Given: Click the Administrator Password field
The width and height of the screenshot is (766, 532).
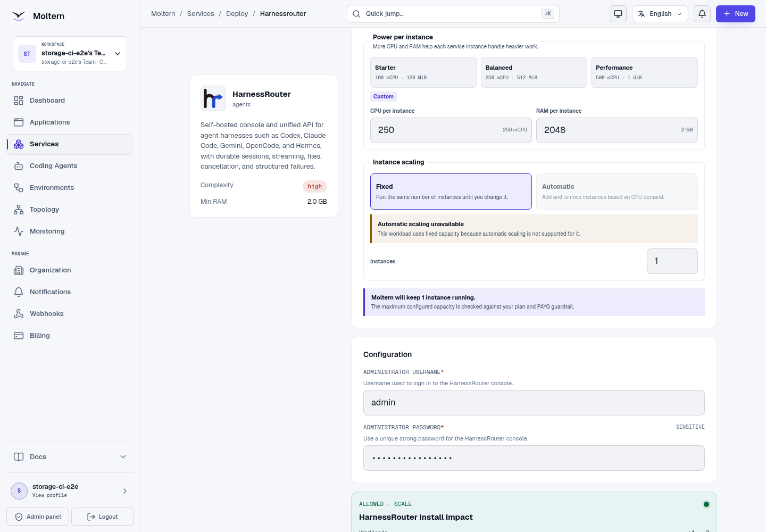Looking at the screenshot, I should tap(534, 458).
